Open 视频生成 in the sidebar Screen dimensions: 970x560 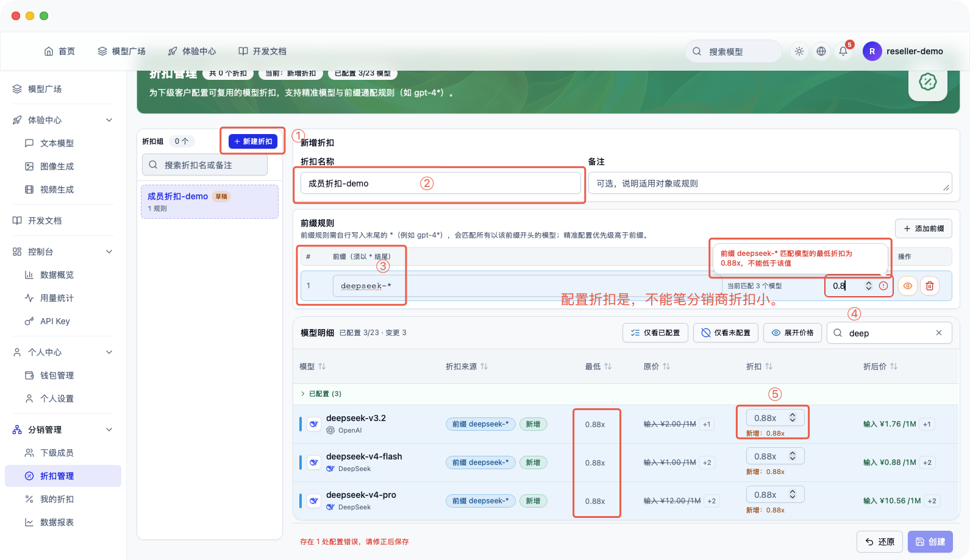(x=63, y=190)
